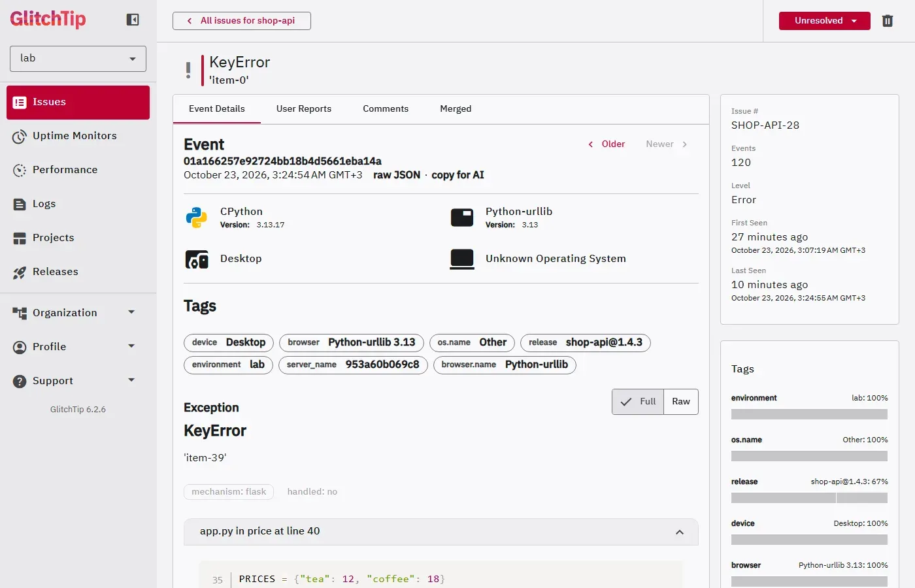Click the environment lab tag chip

(228, 365)
